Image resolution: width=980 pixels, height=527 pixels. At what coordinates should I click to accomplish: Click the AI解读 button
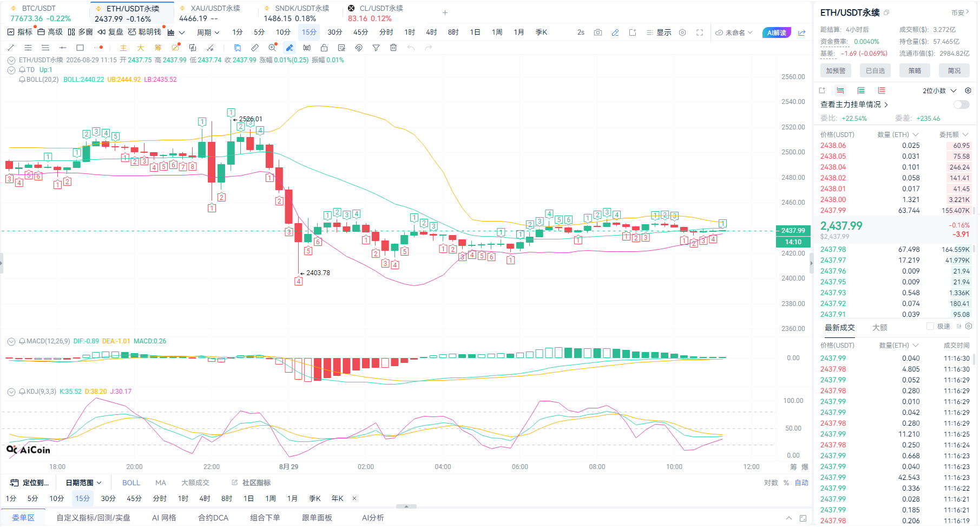777,32
